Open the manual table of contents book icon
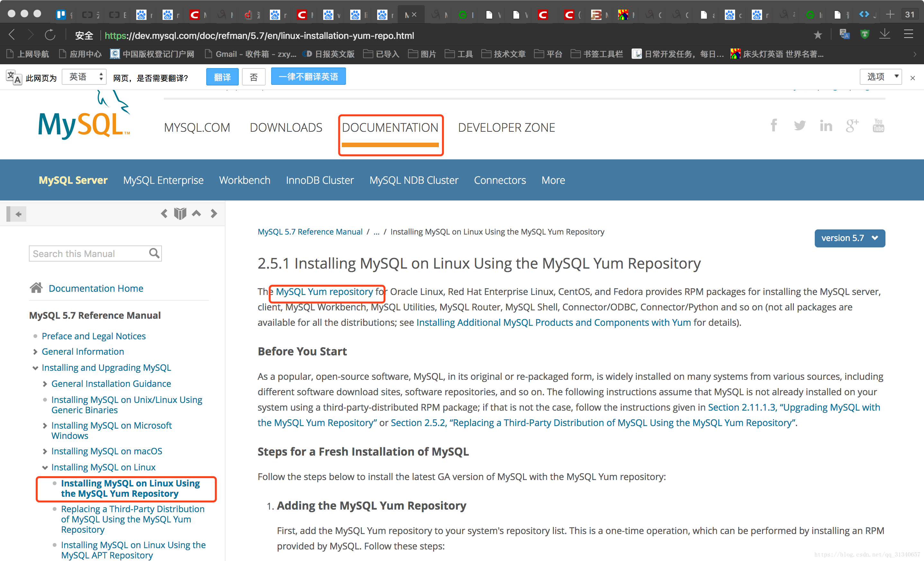 coord(180,214)
